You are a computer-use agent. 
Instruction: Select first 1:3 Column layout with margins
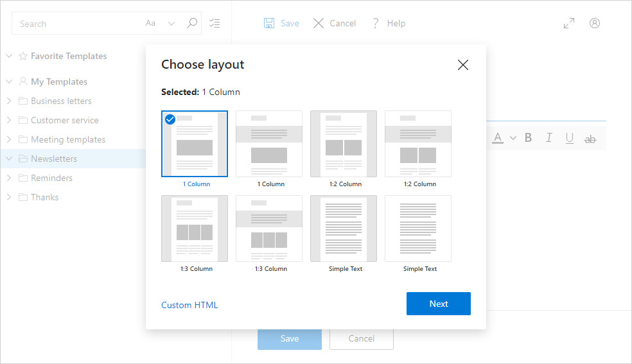pos(195,229)
